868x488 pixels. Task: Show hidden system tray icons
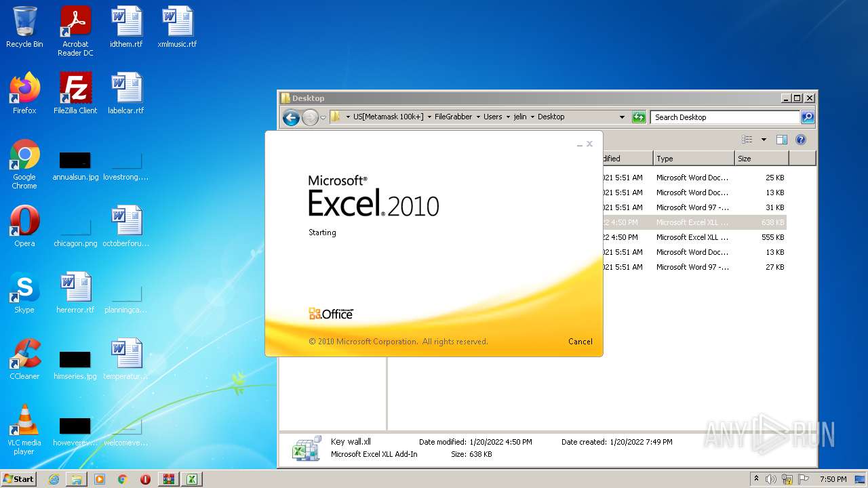(x=756, y=479)
